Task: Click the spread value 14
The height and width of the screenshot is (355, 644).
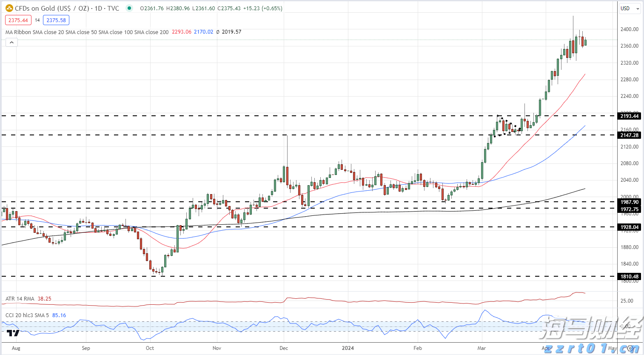Action: (37, 20)
